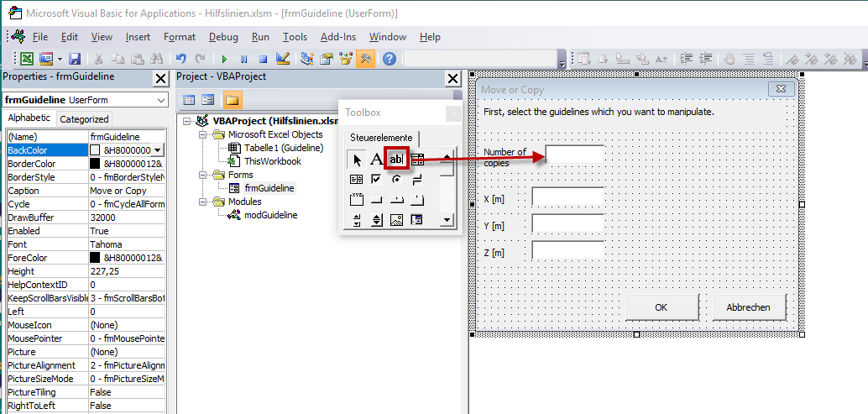Click the ForeColor black swatch

coord(95,258)
